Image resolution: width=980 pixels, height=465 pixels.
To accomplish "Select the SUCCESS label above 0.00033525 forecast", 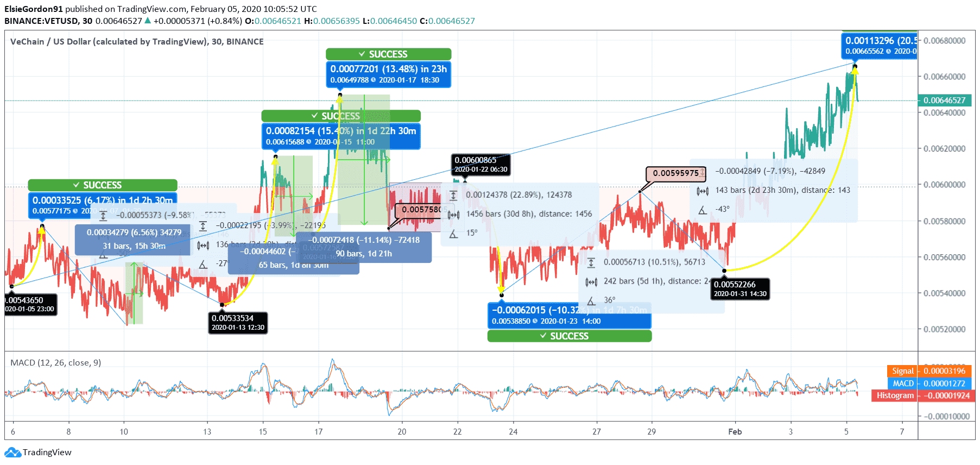I will [x=103, y=185].
